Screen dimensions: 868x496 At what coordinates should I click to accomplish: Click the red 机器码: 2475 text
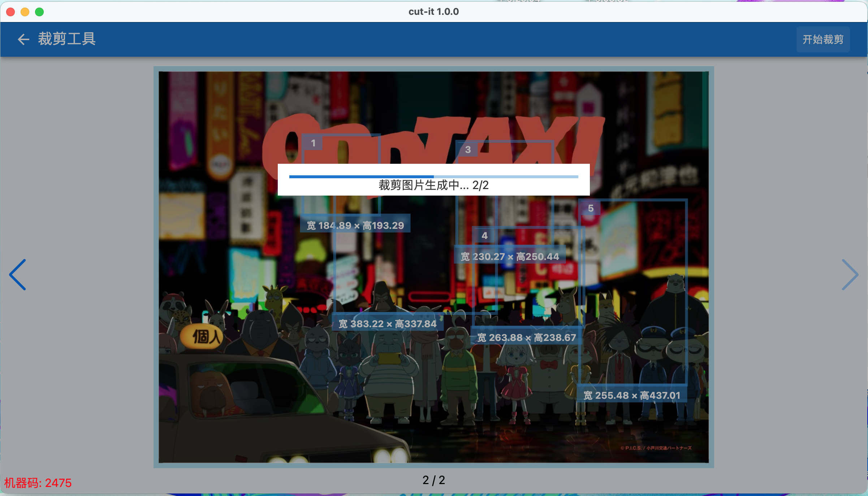coord(38,483)
